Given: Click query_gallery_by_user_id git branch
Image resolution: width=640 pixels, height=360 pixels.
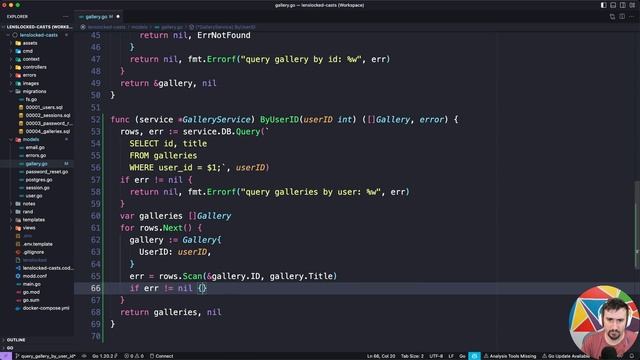Looking at the screenshot, I should pos(45,356).
